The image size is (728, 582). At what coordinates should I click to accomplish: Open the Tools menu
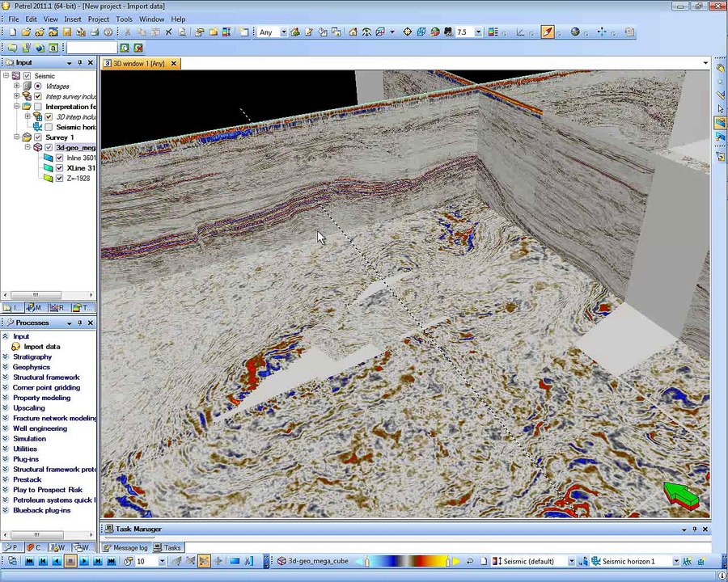[x=124, y=19]
